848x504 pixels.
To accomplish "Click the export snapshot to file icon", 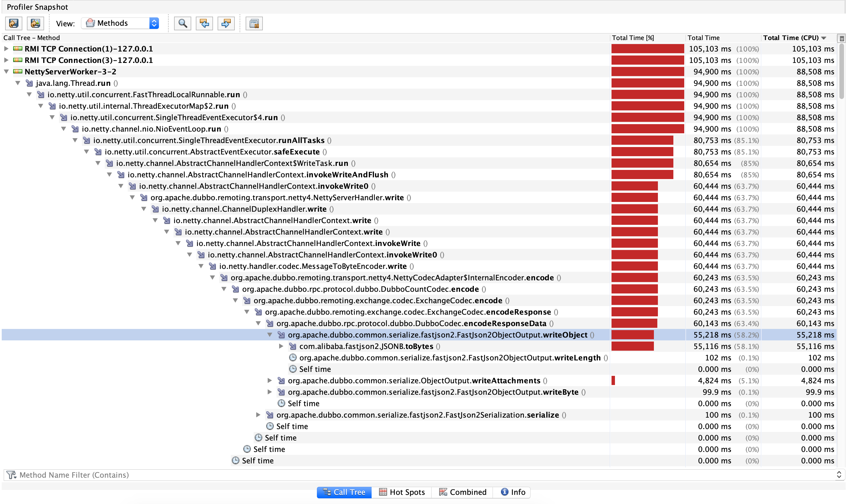I will [x=13, y=23].
